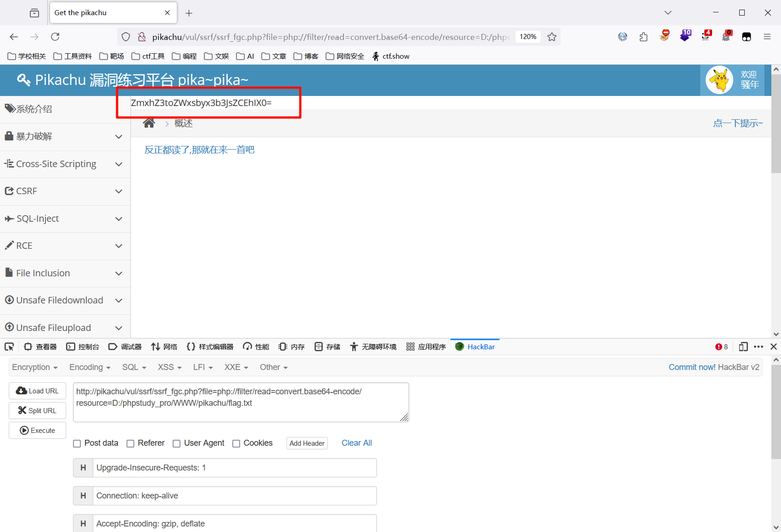Go to the home breadcrumb icon
Viewport: 781px width, 532px height.
point(149,123)
